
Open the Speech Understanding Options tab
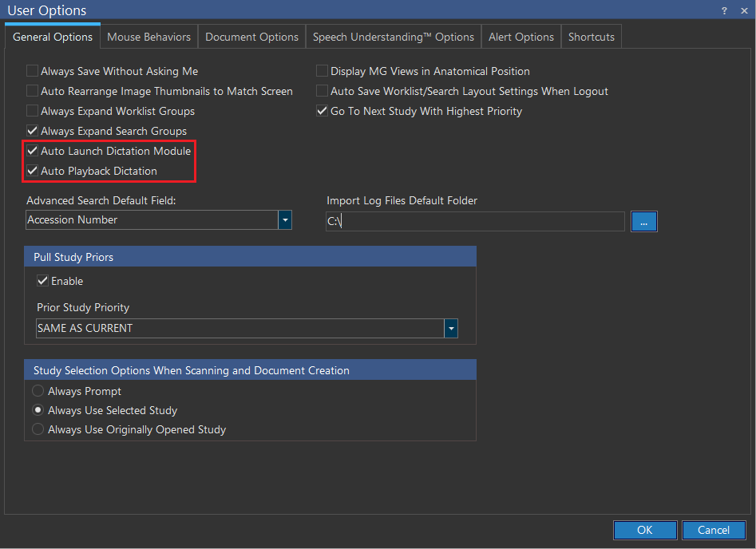pyautogui.click(x=393, y=37)
